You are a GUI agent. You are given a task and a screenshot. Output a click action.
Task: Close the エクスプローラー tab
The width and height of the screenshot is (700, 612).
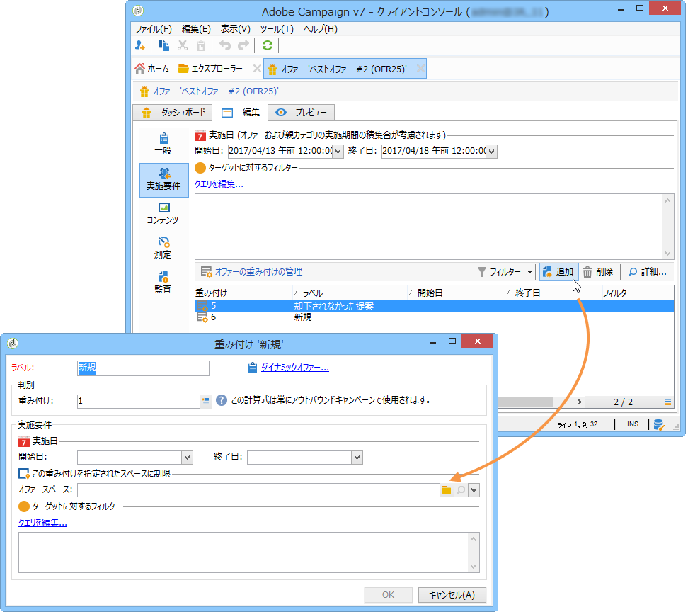point(257,68)
